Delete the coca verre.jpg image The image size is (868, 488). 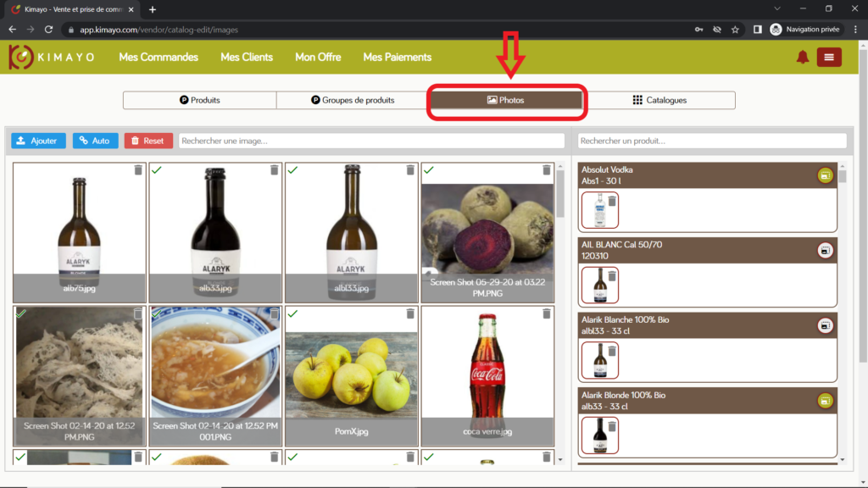(547, 313)
